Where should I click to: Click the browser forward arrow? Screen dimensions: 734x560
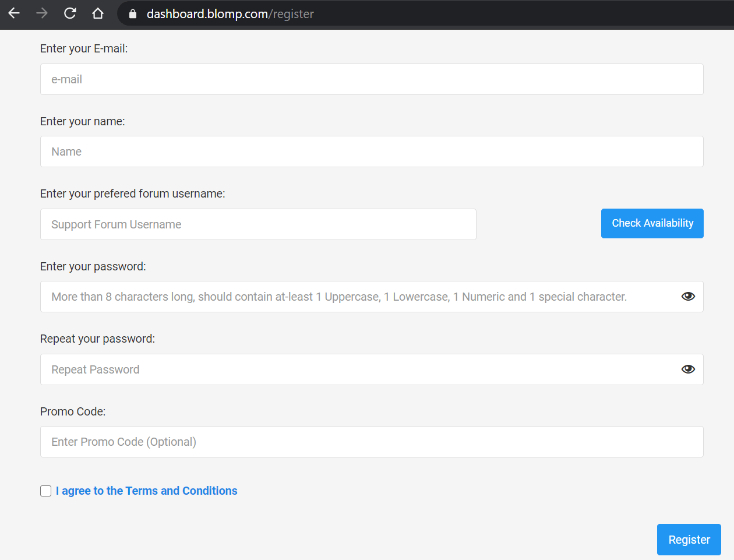(x=42, y=13)
